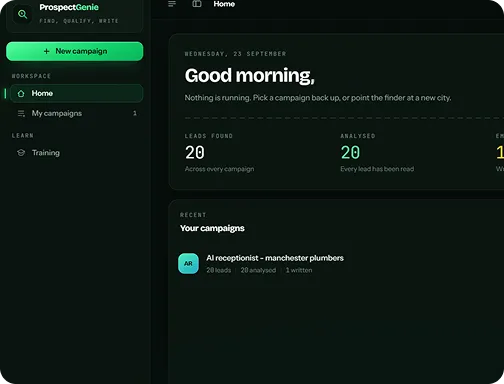Click the graduation cap Training icon
This screenshot has width=504, height=384.
pyautogui.click(x=21, y=153)
